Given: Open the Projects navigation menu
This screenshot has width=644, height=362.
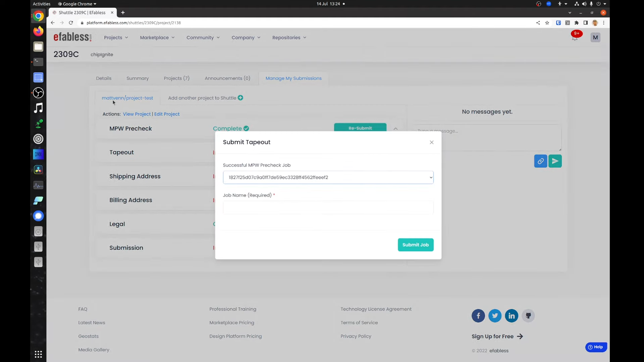Looking at the screenshot, I should pos(116,38).
